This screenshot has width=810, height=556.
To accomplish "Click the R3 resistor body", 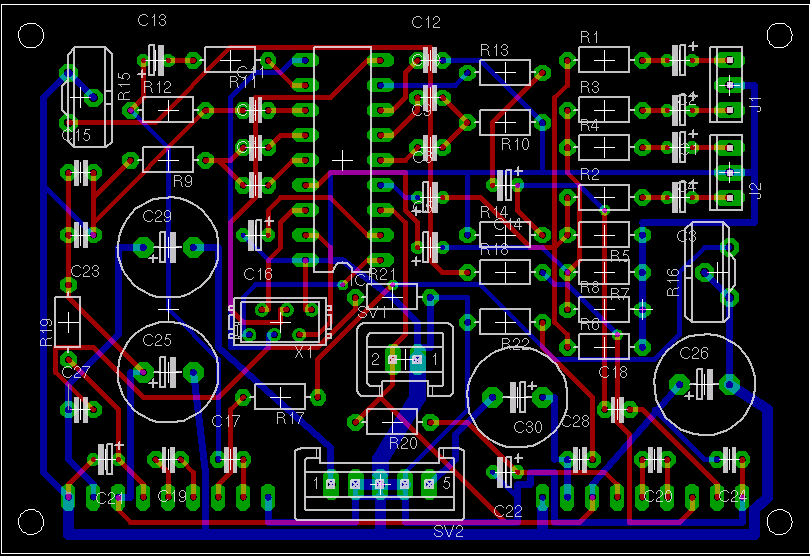I will (x=604, y=109).
